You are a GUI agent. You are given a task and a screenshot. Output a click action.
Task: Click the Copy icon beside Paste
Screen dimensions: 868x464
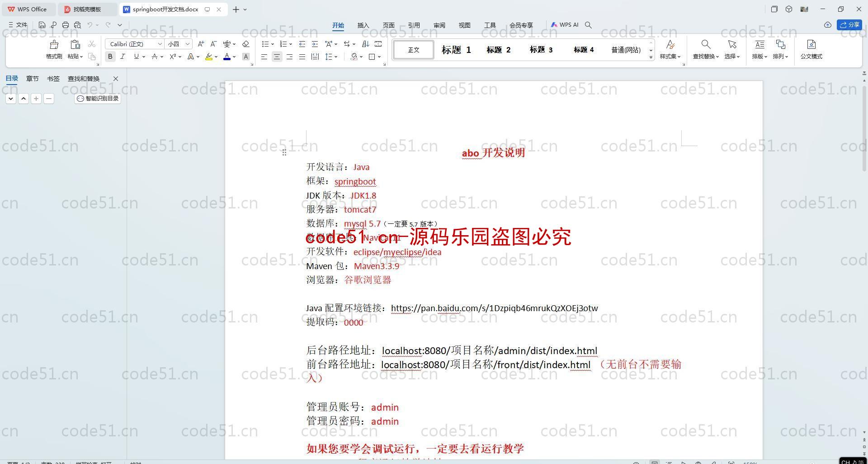92,57
